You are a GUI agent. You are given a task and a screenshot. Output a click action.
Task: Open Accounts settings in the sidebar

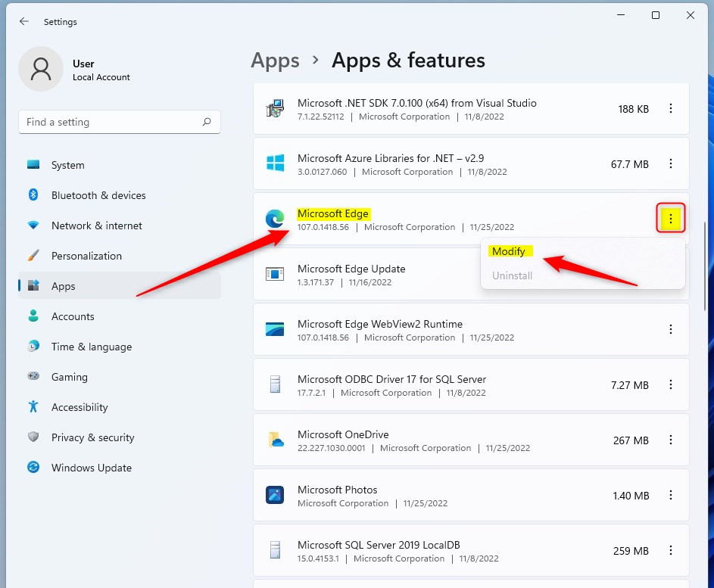click(73, 316)
